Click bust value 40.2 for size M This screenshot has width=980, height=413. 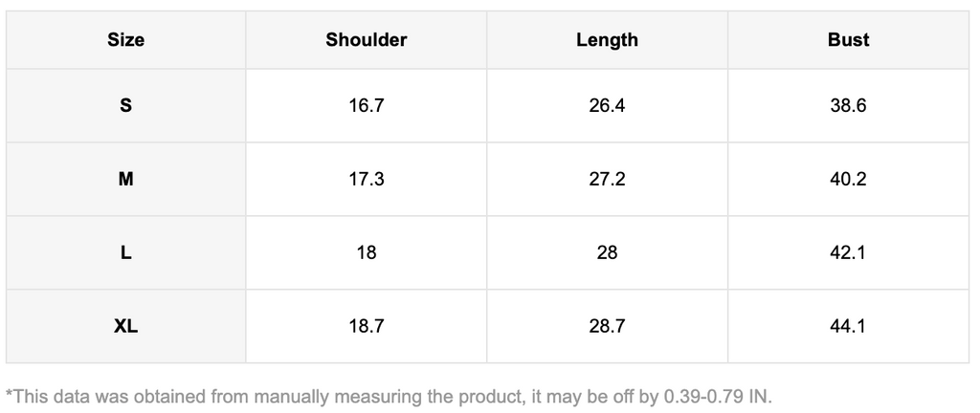point(848,179)
